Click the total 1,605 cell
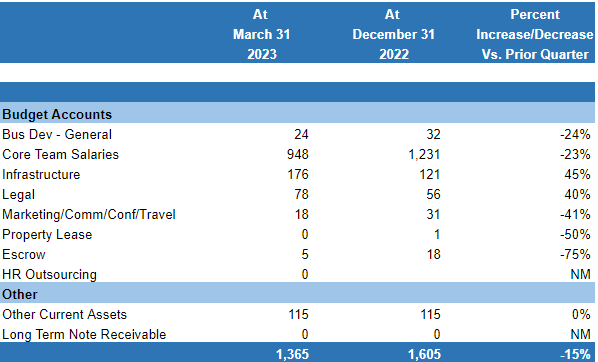 (424, 354)
